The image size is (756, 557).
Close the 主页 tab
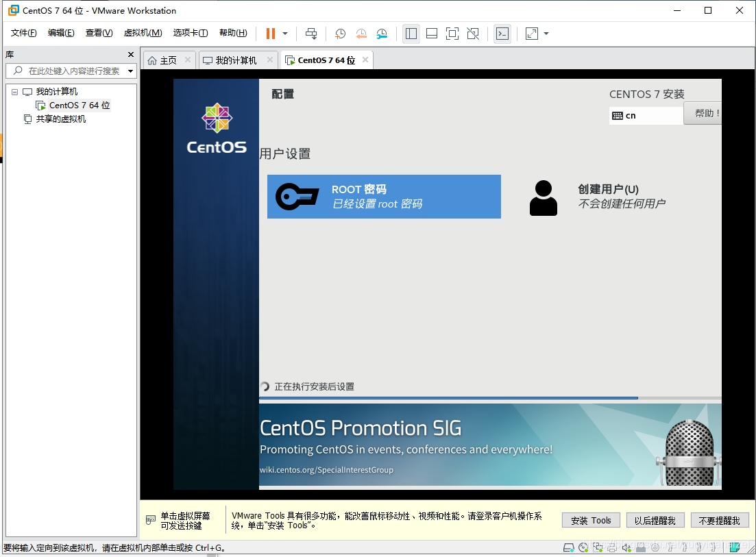[x=188, y=60]
